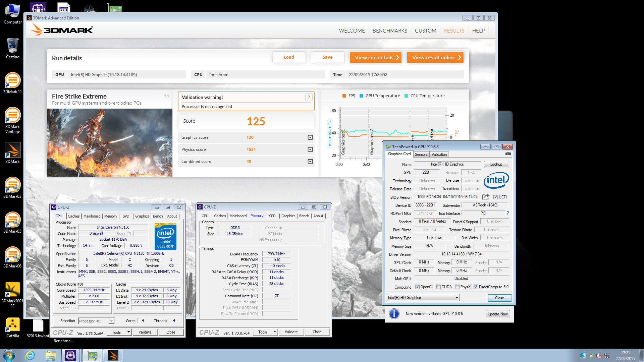Launch the Catzilla desktop shortcut
644x362 pixels.
tap(13, 327)
